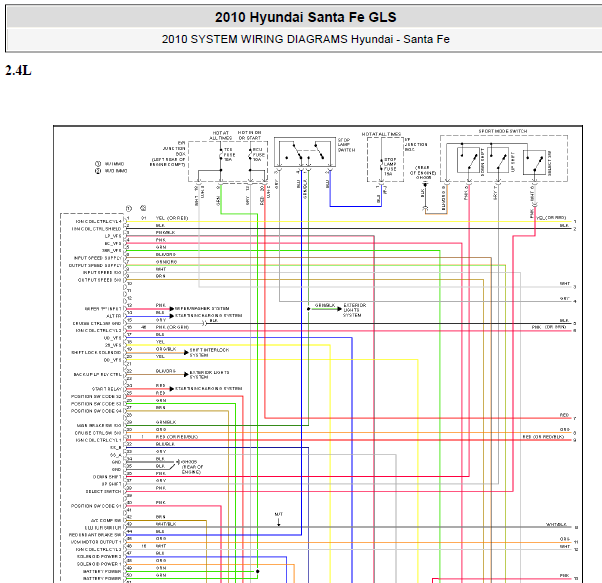The height and width of the screenshot is (583, 602).
Task: Click 'IGN COIL CTRL SHIELD' pin label
Action: click(x=96, y=229)
